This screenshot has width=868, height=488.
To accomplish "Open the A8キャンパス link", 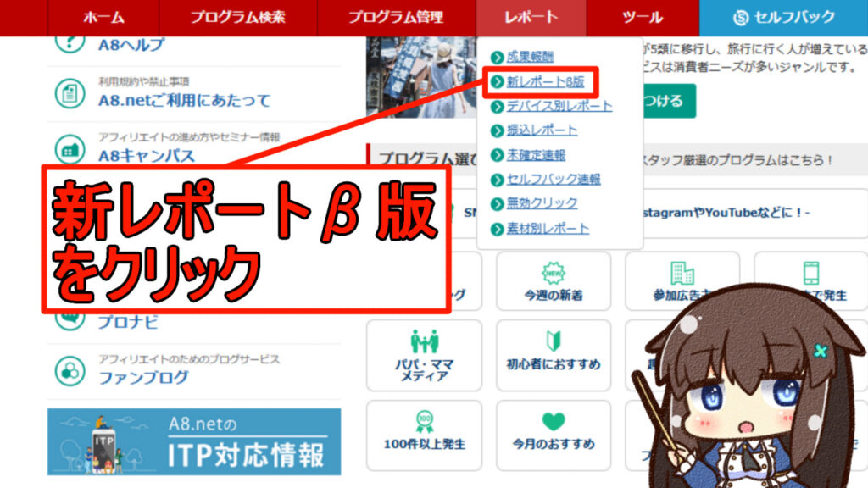I will point(146,156).
